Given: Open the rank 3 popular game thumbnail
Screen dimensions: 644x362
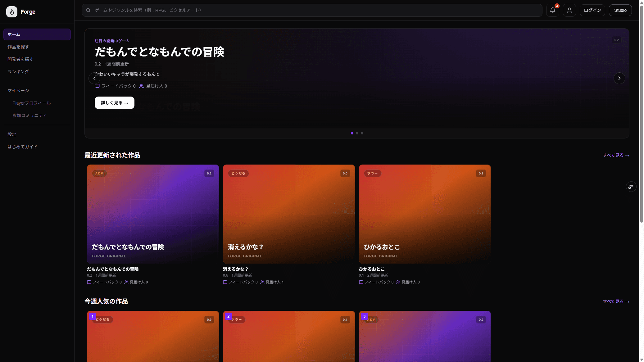Looking at the screenshot, I should point(425,336).
